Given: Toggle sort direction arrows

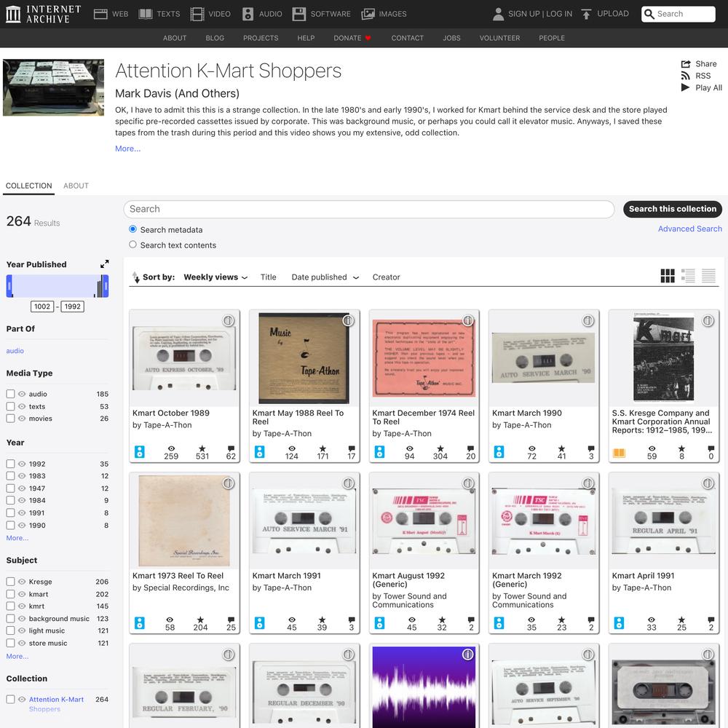Looking at the screenshot, I should [135, 277].
